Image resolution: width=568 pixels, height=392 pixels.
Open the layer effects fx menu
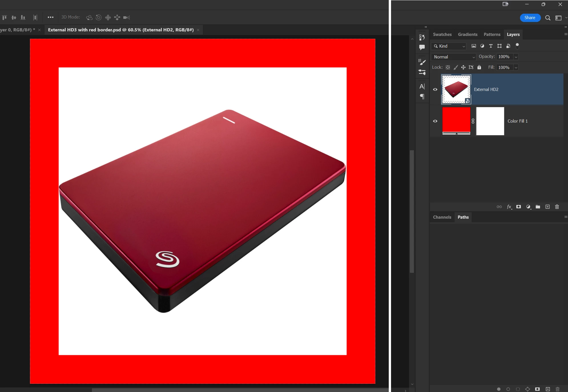[x=509, y=207]
